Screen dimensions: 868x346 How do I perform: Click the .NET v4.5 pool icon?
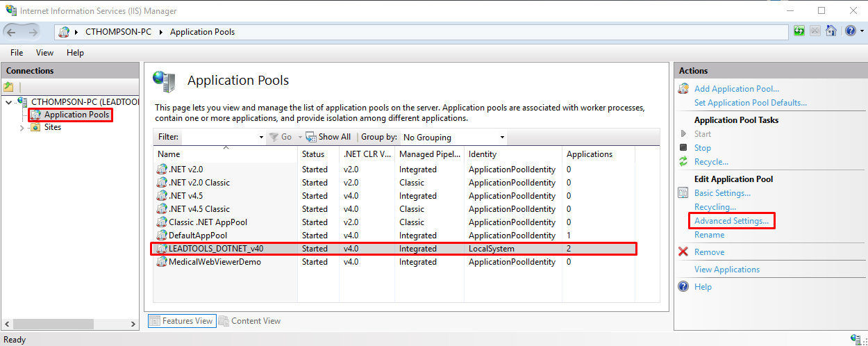(162, 195)
